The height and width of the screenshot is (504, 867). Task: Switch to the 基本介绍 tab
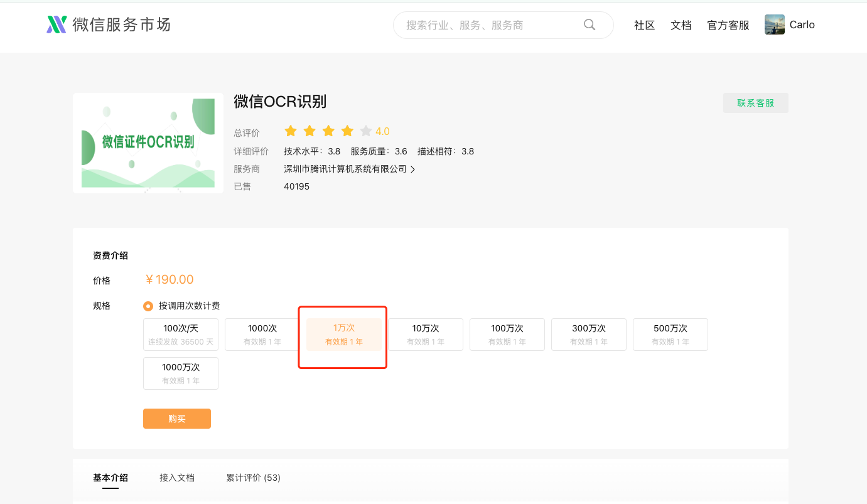point(110,478)
